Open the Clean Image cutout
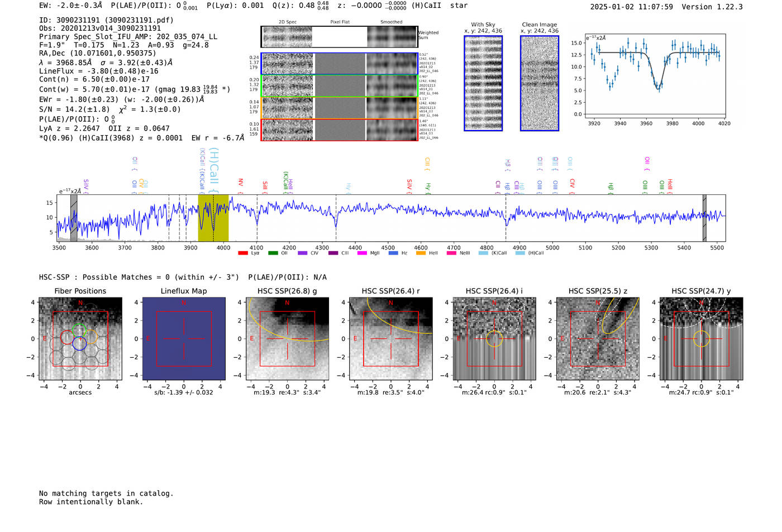The width and height of the screenshot is (782, 532). (540, 83)
